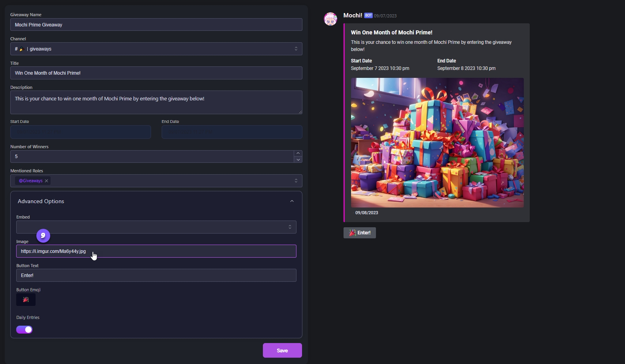Edit the Description text area
This screenshot has width=625, height=364.
pos(156,102)
